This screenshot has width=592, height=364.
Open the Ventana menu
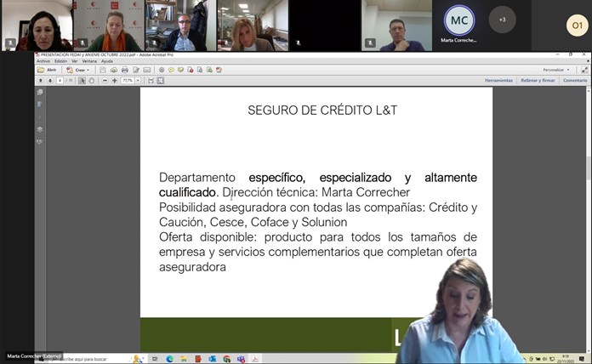point(89,61)
